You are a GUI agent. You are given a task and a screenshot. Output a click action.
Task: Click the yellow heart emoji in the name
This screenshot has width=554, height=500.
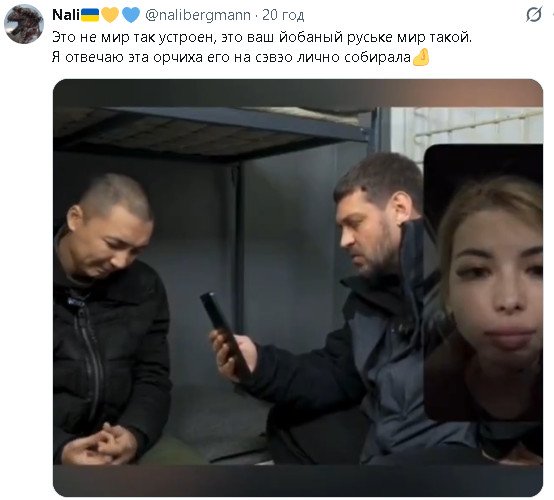pyautogui.click(x=110, y=15)
